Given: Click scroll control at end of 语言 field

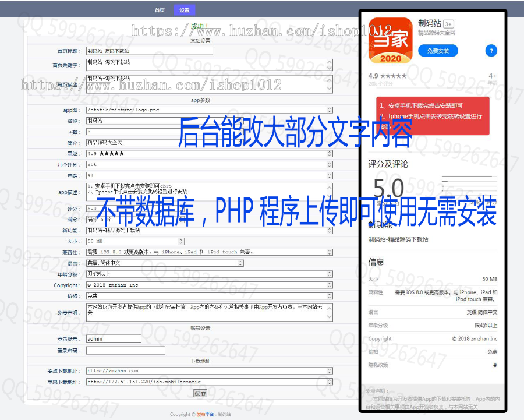Looking at the screenshot, I should point(240,263).
